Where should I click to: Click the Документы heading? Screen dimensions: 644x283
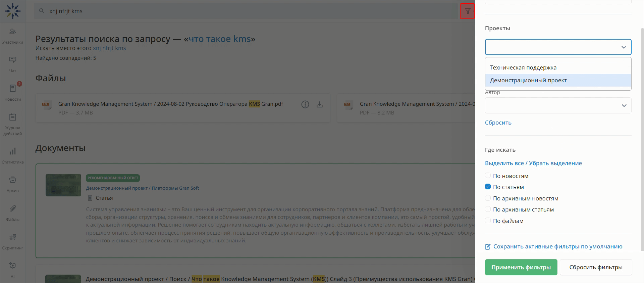point(60,148)
